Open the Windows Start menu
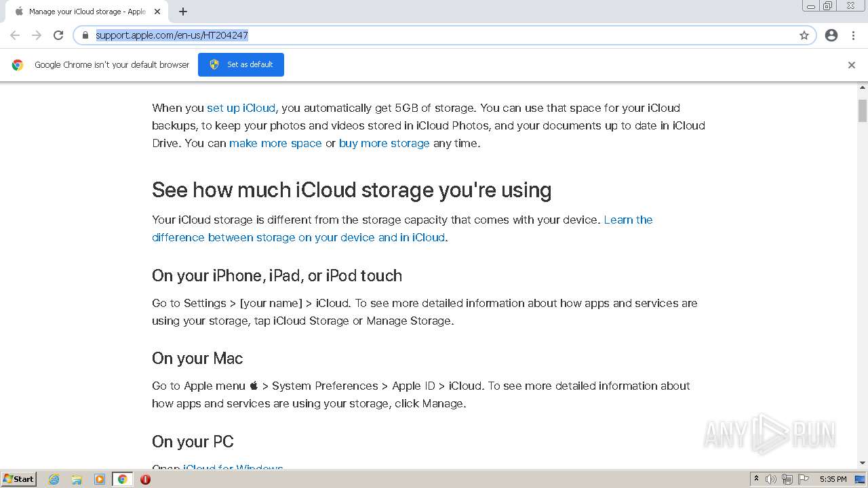The height and width of the screenshot is (488, 868). (x=18, y=479)
